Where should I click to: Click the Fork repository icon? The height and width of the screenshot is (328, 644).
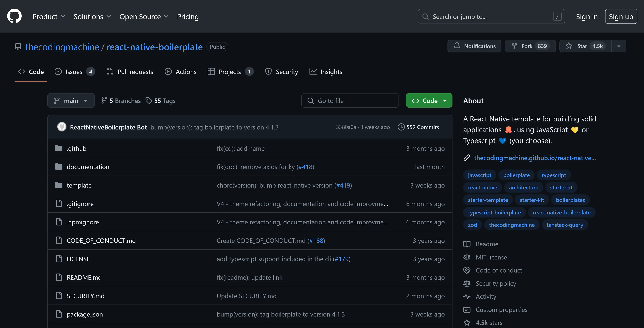click(514, 46)
